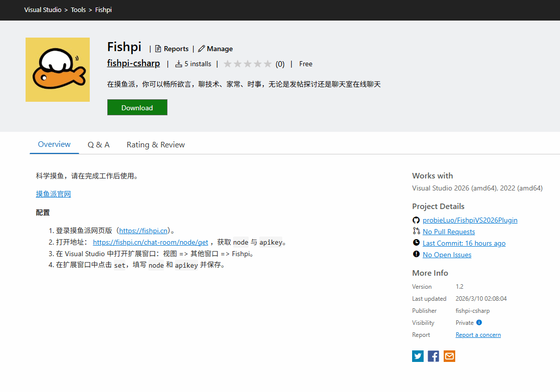Click the open issues alert icon
This screenshot has width=560, height=392.
pyautogui.click(x=416, y=254)
